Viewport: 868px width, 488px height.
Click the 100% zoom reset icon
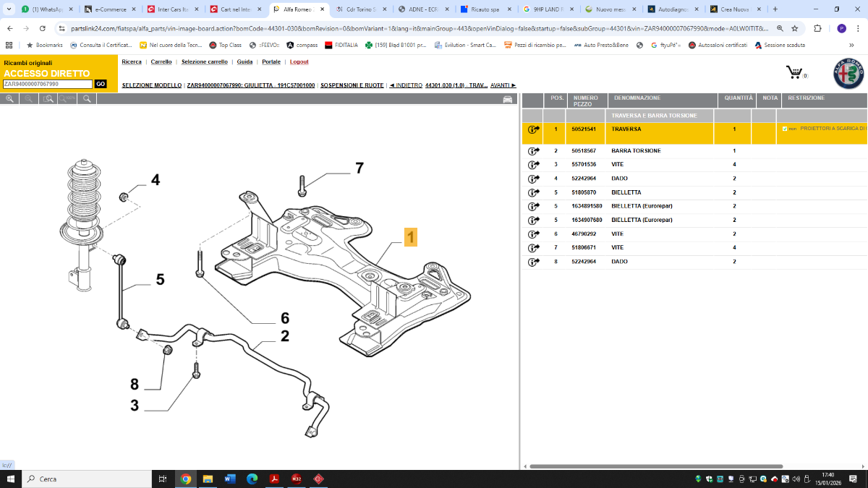coord(68,98)
